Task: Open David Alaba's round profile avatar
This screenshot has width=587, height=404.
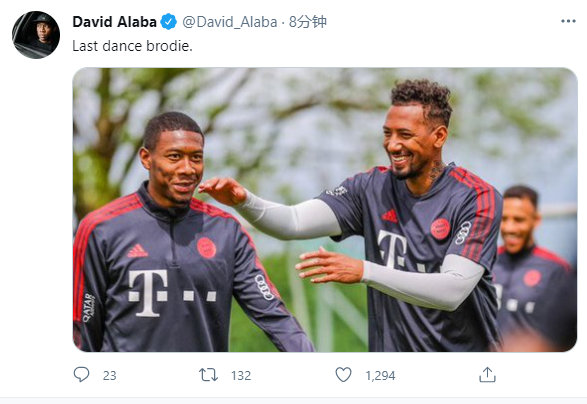Action: coord(36,35)
